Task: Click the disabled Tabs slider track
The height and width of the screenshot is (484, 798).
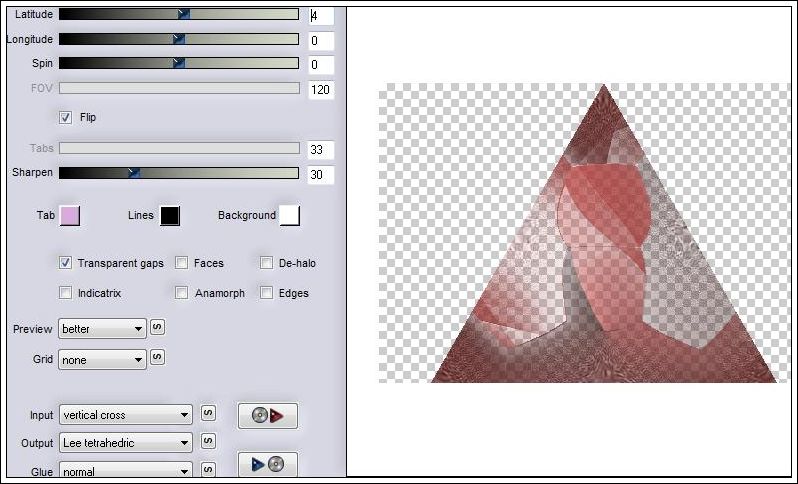Action: click(179, 148)
